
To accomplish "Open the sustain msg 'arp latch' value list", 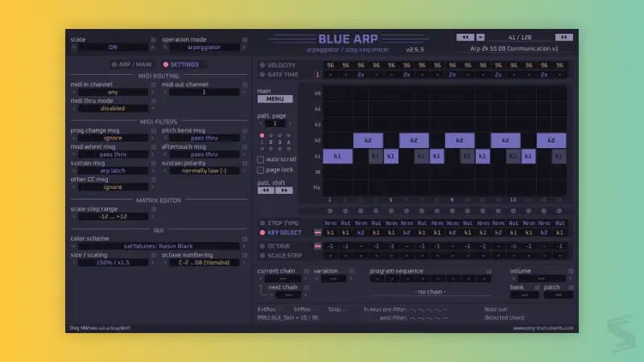I will click(x=113, y=171).
